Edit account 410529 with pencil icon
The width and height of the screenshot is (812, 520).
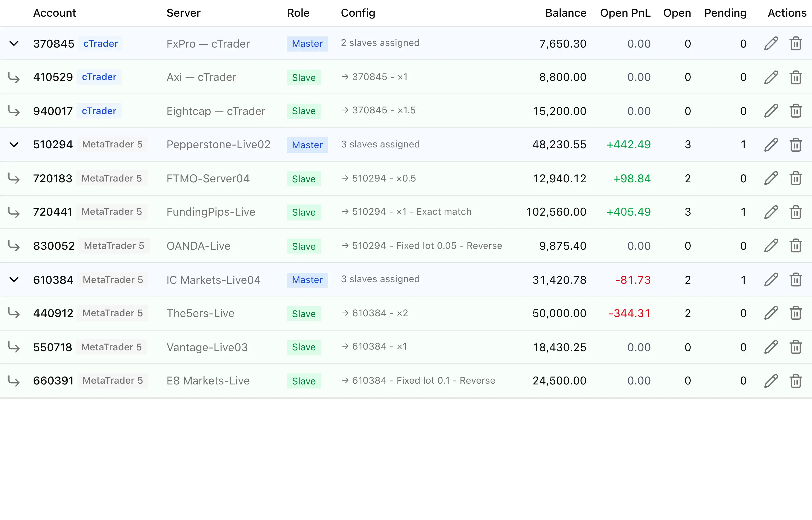pos(771,77)
